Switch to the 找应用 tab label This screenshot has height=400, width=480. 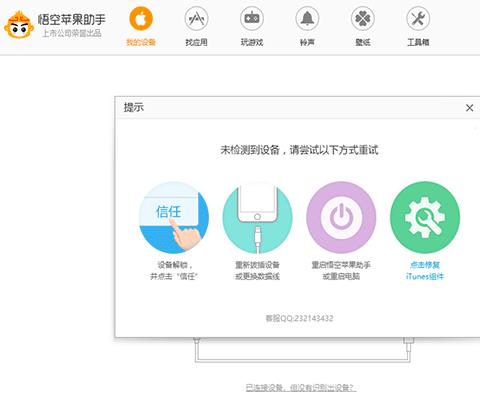coord(196,42)
